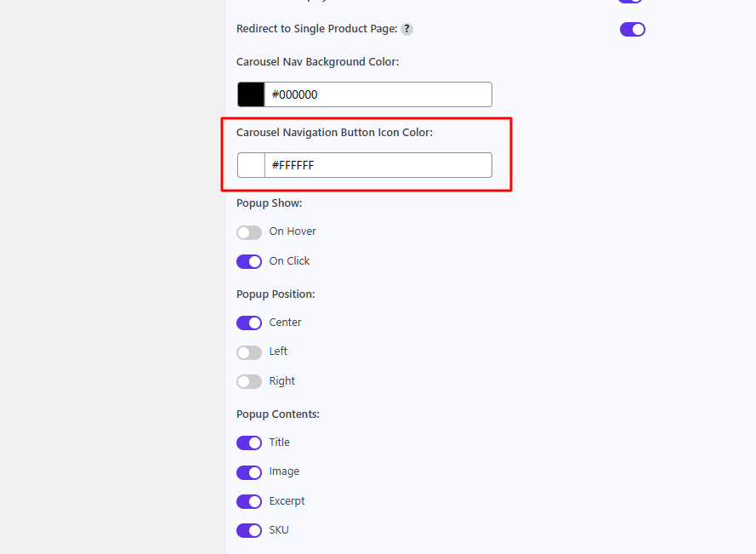Click the help icon beside Redirect to Single Product Page
Image resolution: width=756 pixels, height=554 pixels.
[407, 29]
